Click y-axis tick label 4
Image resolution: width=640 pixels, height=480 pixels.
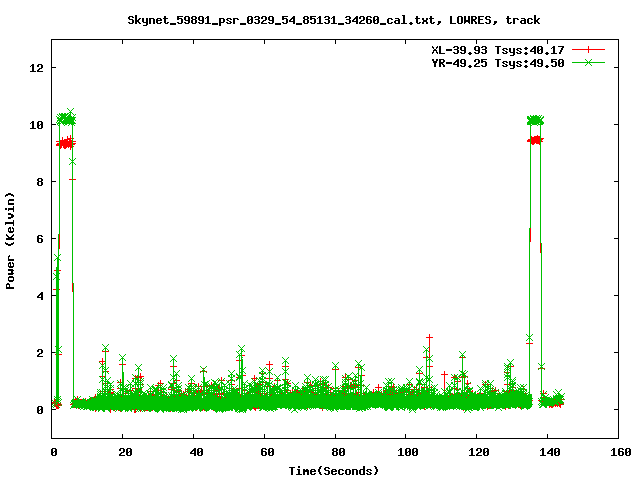click(40, 296)
